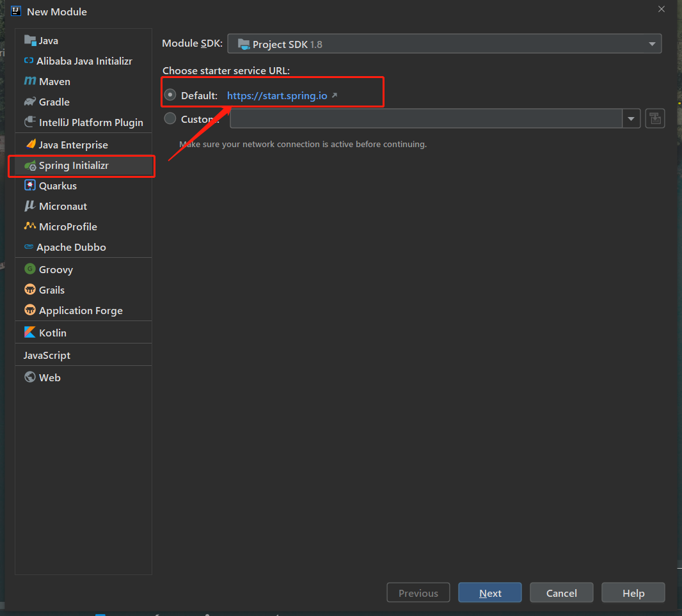Click the Application Forge icon
Viewport: 682px width, 616px height.
pyautogui.click(x=30, y=310)
